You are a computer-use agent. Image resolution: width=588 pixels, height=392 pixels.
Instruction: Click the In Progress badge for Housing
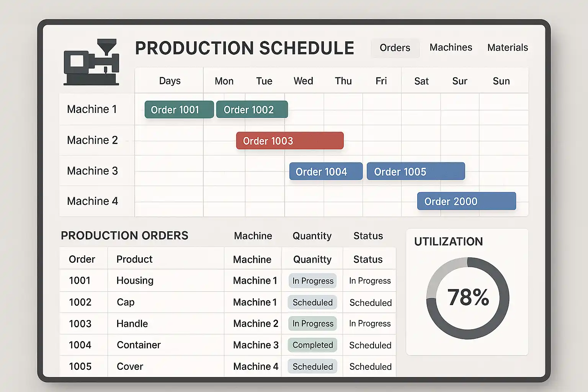click(x=313, y=281)
